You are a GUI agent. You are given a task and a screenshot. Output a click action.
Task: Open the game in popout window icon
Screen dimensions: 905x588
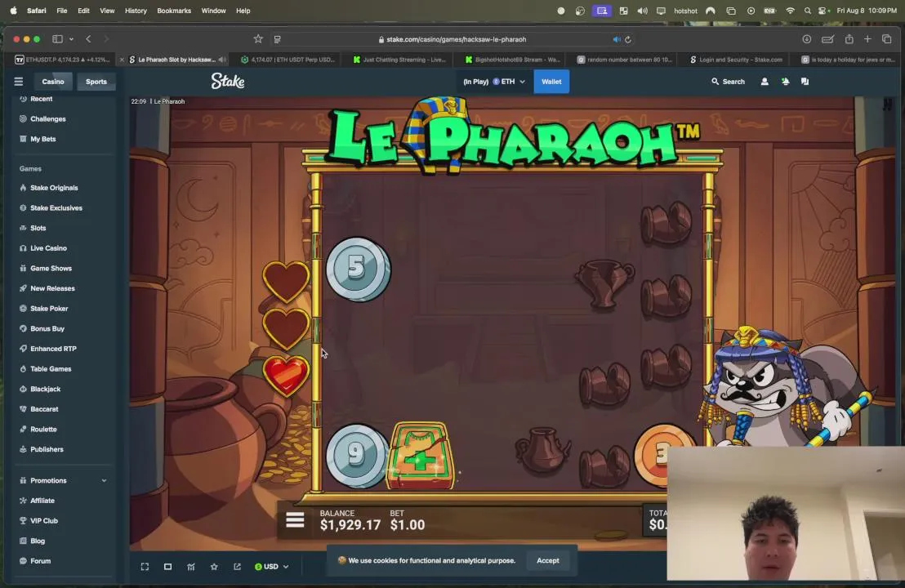tap(237, 567)
